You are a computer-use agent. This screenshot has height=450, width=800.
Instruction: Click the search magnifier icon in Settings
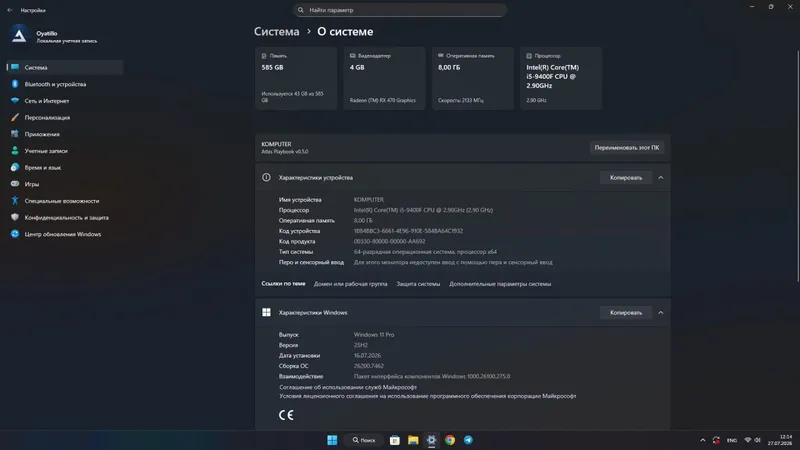click(x=301, y=10)
